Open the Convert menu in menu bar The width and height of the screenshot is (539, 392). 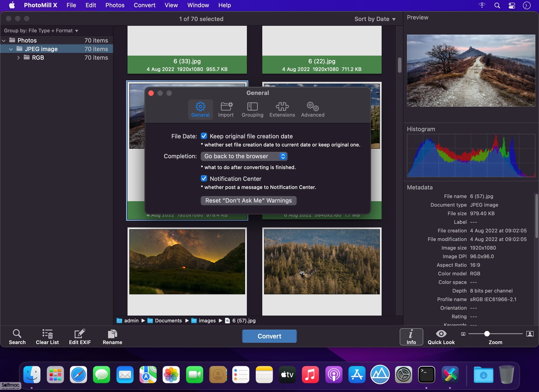click(144, 5)
